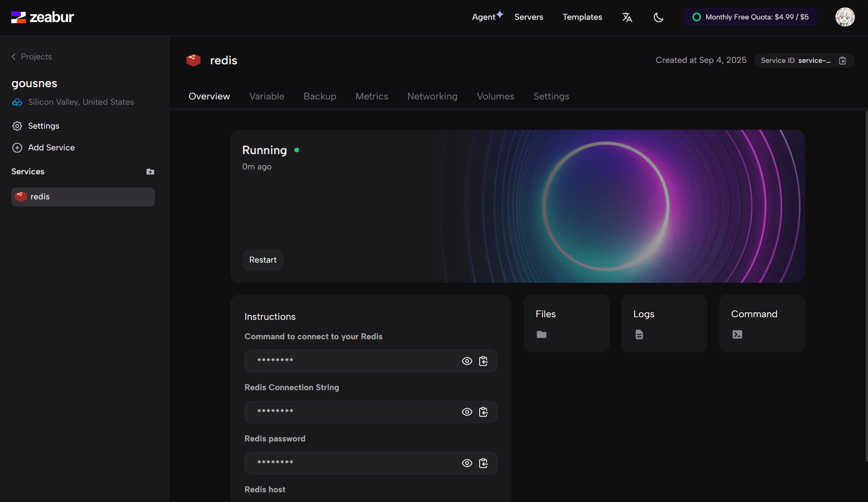This screenshot has width=868, height=502.
Task: Click the Logs document icon
Action: pos(639,334)
